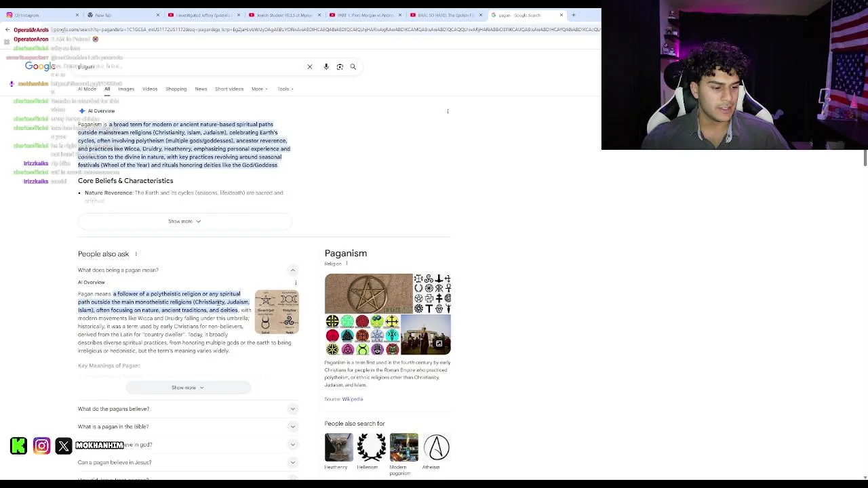
Task: Open Google Lens image search icon
Action: coord(340,67)
